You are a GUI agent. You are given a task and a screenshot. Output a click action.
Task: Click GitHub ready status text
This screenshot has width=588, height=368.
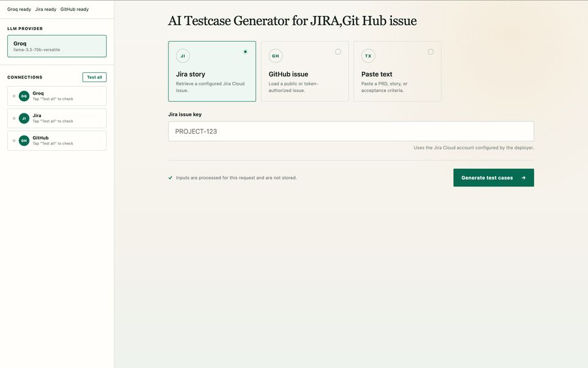75,9
